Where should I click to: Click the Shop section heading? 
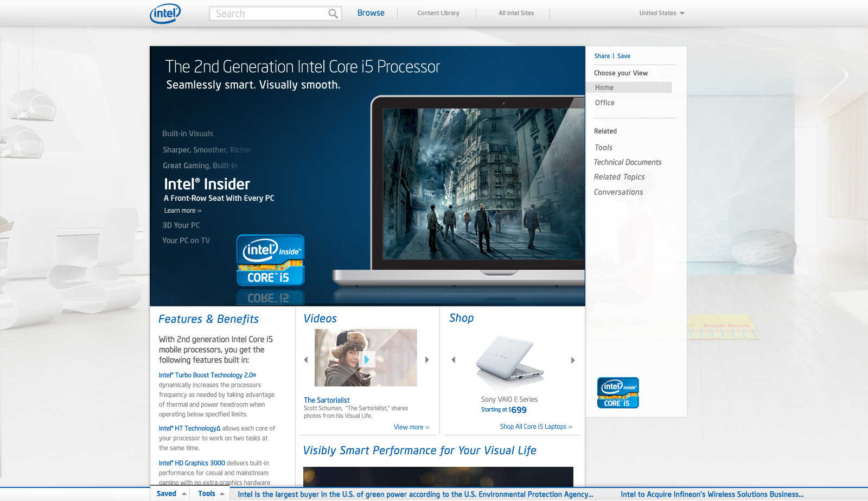point(461,318)
